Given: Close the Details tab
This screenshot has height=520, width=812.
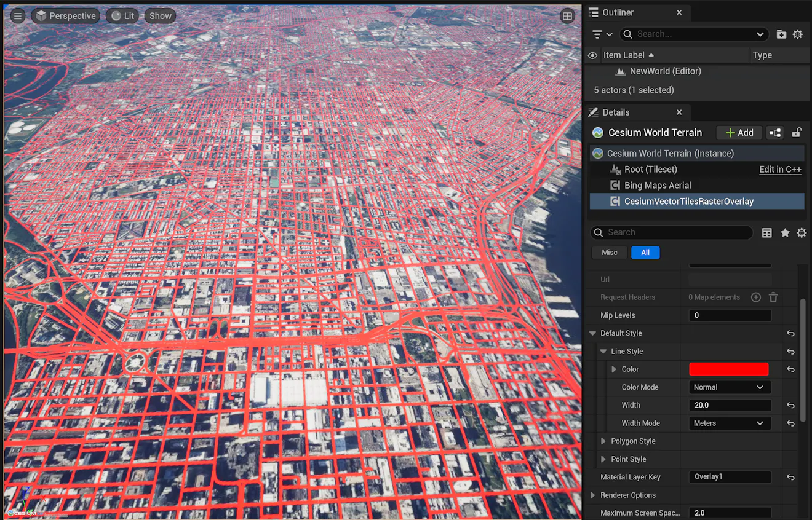Looking at the screenshot, I should click(x=679, y=112).
